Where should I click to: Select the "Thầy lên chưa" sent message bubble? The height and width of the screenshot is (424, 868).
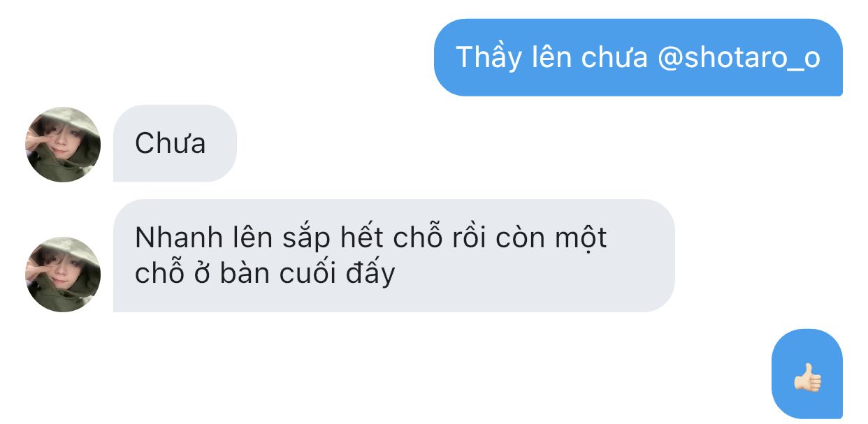[638, 57]
